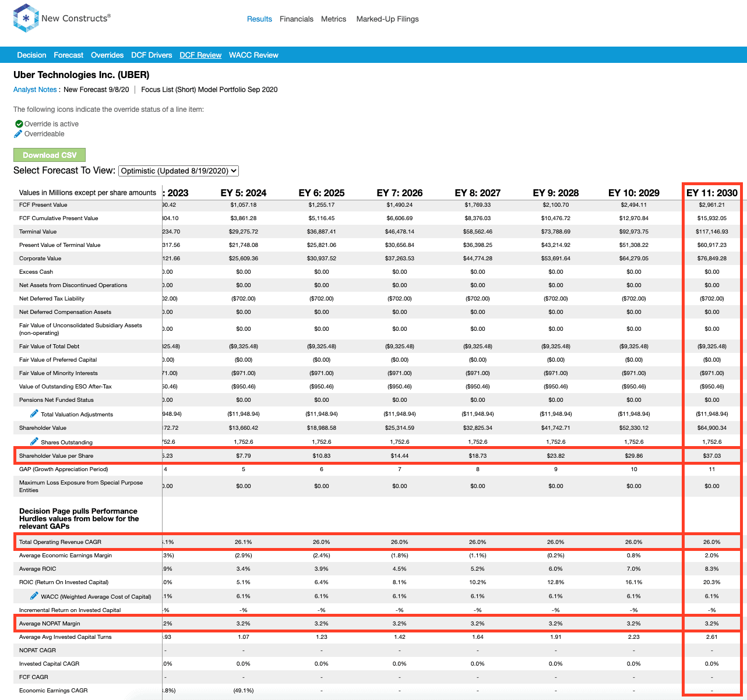Open the Analyst Notes link
The width and height of the screenshot is (747, 700).
pos(35,90)
